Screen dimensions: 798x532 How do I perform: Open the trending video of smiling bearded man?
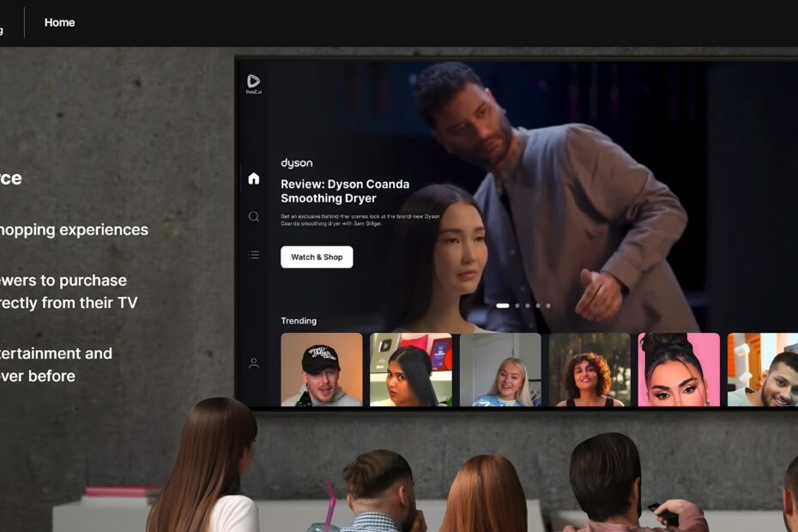point(762,369)
